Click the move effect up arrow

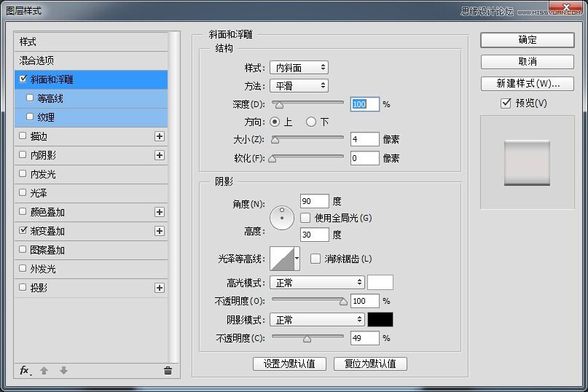(44, 371)
